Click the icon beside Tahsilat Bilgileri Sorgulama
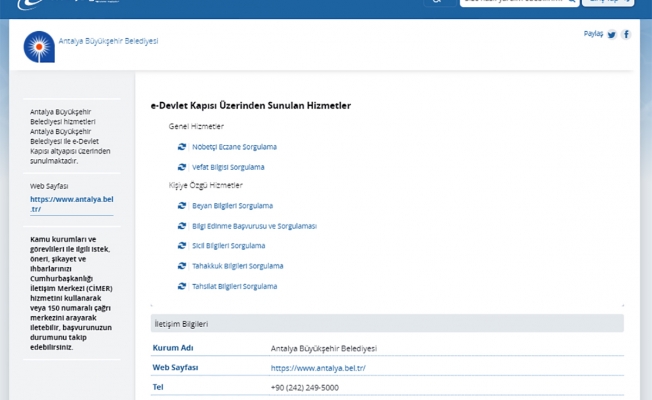The width and height of the screenshot is (652, 400). tap(182, 286)
